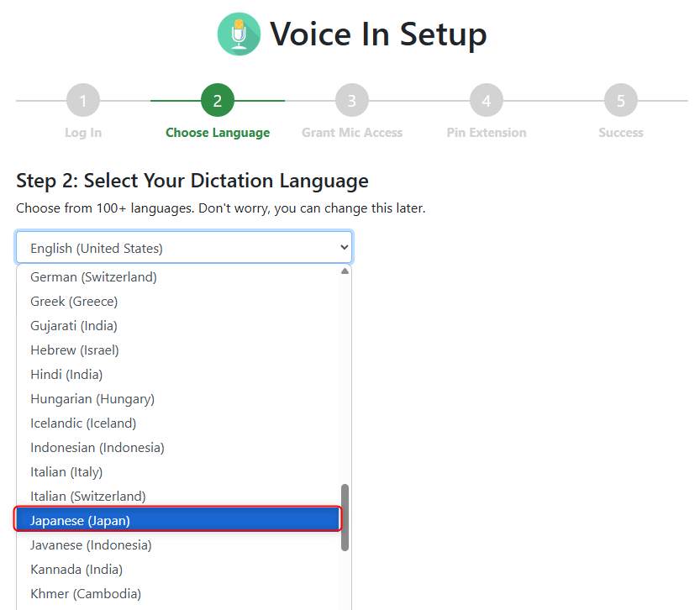
Task: Click the language list scrollbar thumb
Action: [x=345, y=518]
